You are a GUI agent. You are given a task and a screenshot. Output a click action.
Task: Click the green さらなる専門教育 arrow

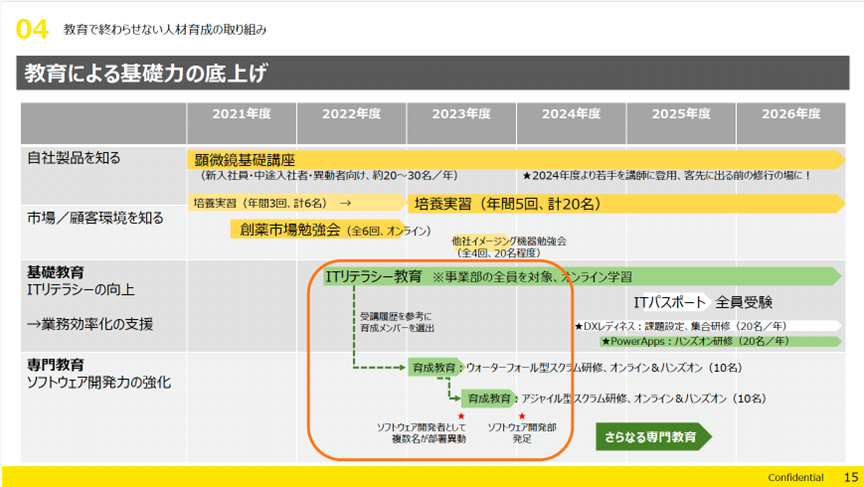[652, 436]
